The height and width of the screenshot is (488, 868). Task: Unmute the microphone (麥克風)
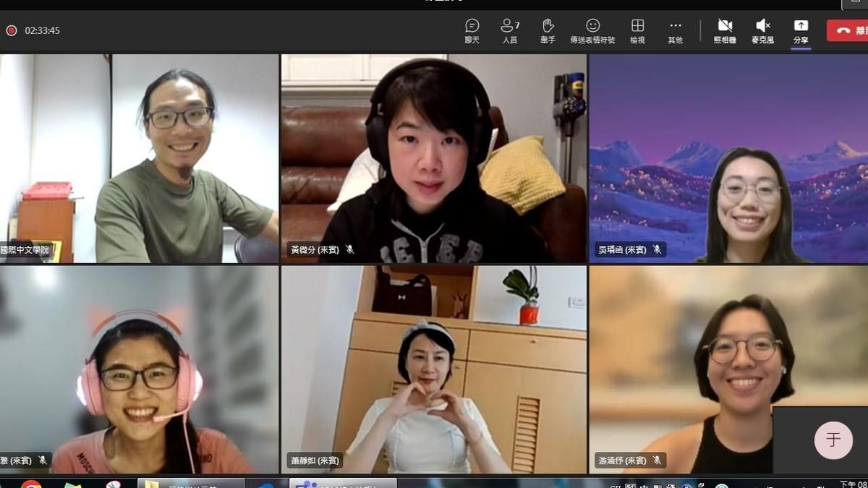pyautogui.click(x=762, y=31)
